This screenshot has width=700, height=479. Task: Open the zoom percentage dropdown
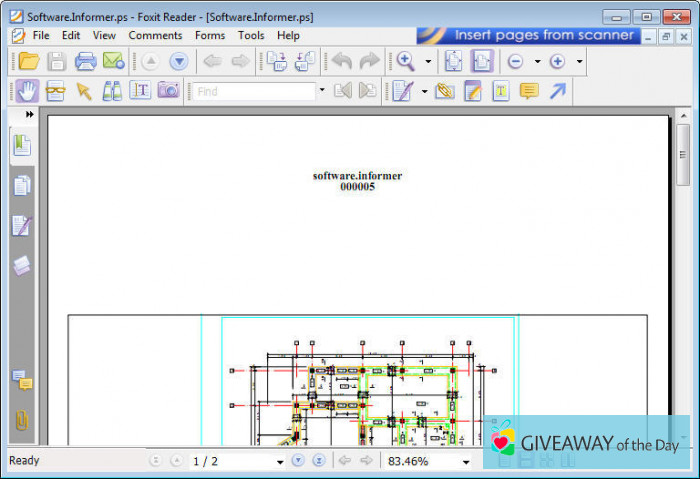coord(466,462)
